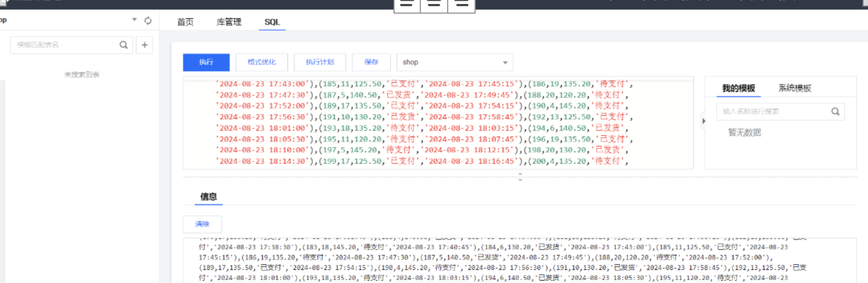The width and height of the screenshot is (868, 283).
Task: Save the query with the 保存 button
Action: [371, 62]
